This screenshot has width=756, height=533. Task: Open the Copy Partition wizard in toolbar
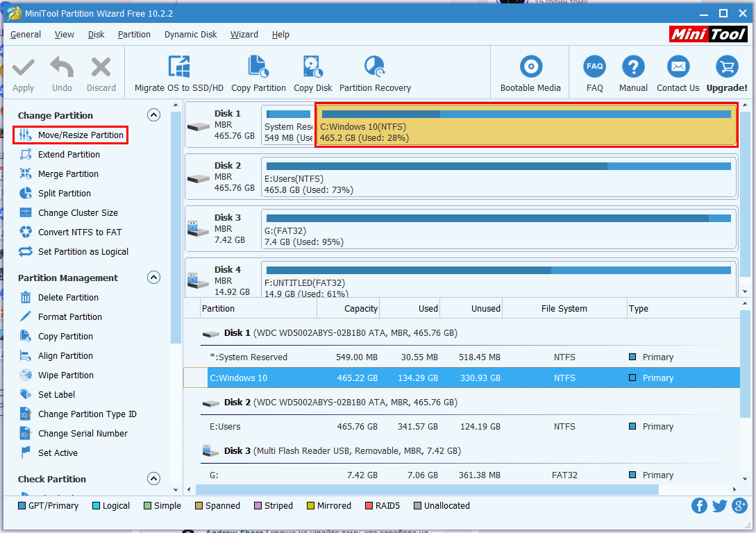[258, 74]
